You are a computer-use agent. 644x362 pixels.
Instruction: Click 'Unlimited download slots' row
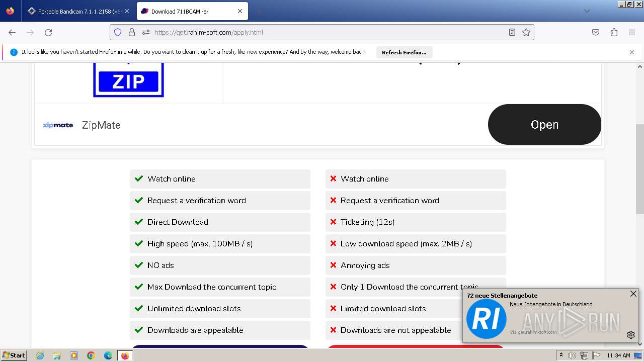pos(220,309)
